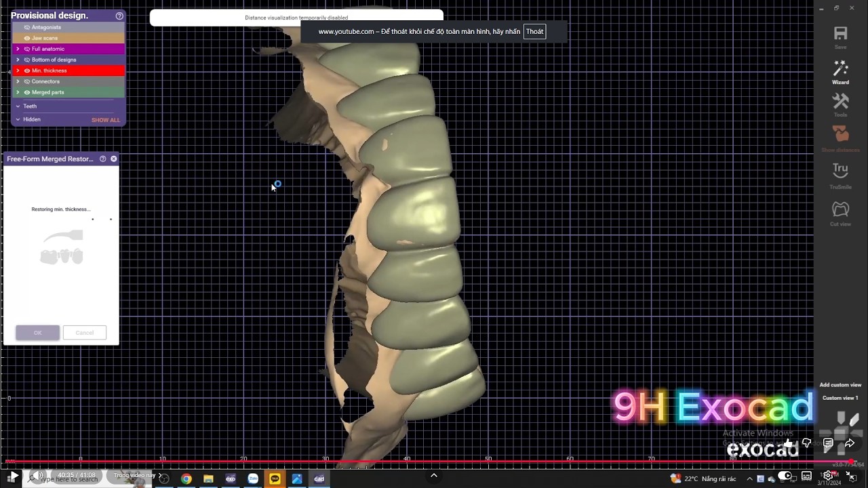
Task: Select the Min. thickness row label
Action: point(49,70)
